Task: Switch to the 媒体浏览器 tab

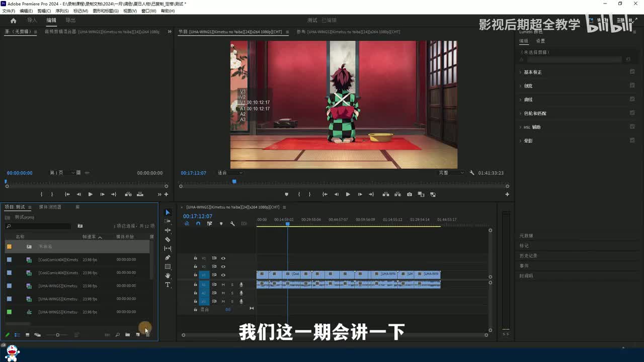Action: click(x=50, y=207)
